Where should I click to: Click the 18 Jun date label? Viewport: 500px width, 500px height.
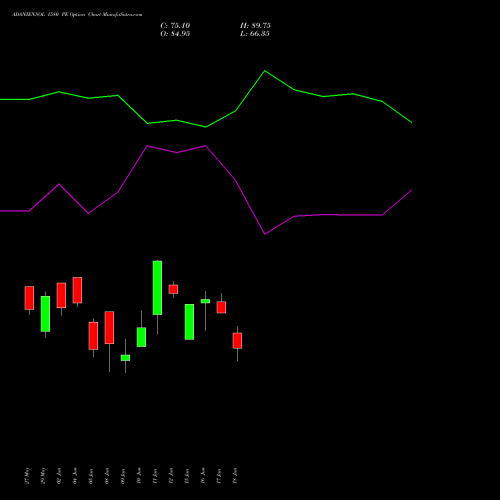235,476
